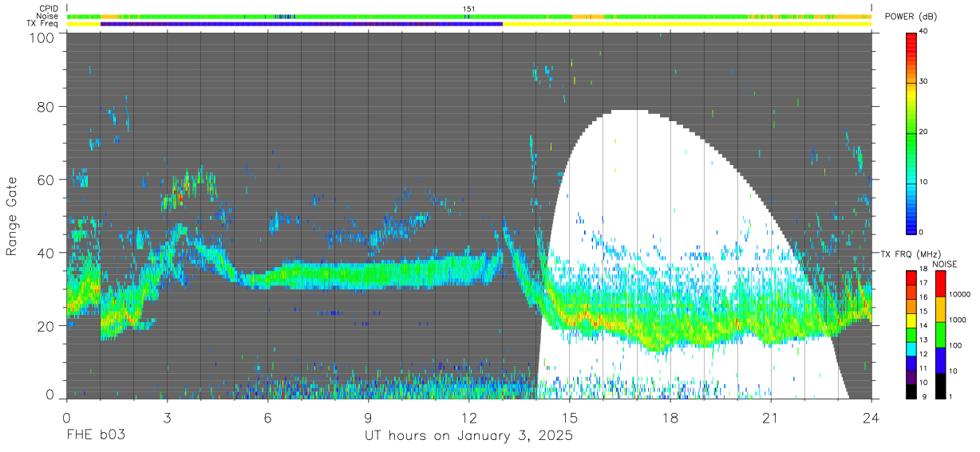Click the 60 tick label on the Range Gate axis
Image resolution: width=980 pixels, height=452 pixels.
pyautogui.click(x=46, y=180)
